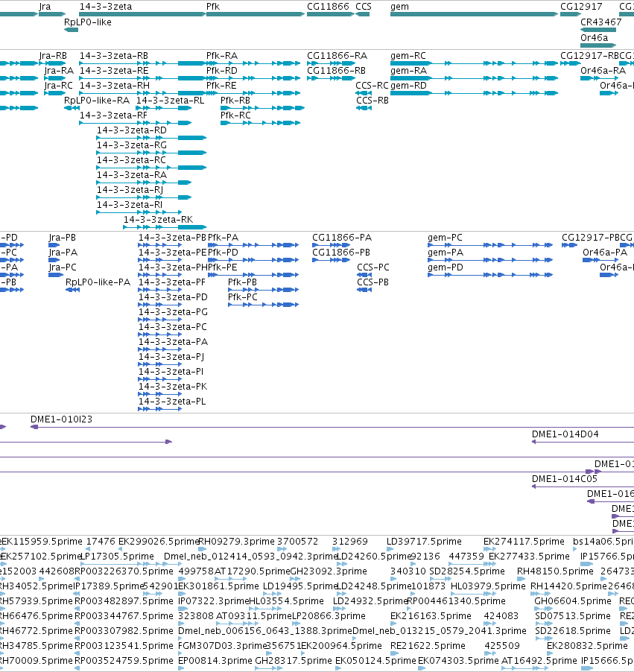
Task: Select protein CCS-PC
Action: (373, 267)
